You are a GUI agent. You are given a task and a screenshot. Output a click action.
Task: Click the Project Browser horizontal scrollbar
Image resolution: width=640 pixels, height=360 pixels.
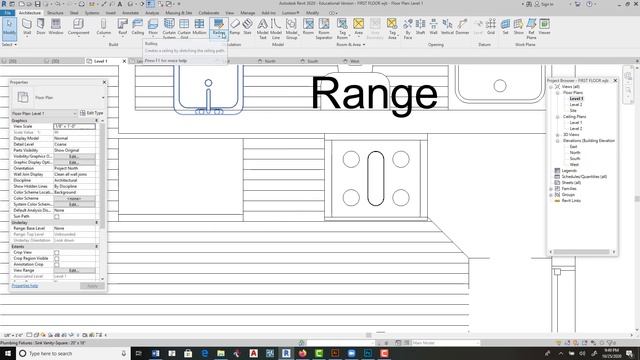(x=581, y=252)
